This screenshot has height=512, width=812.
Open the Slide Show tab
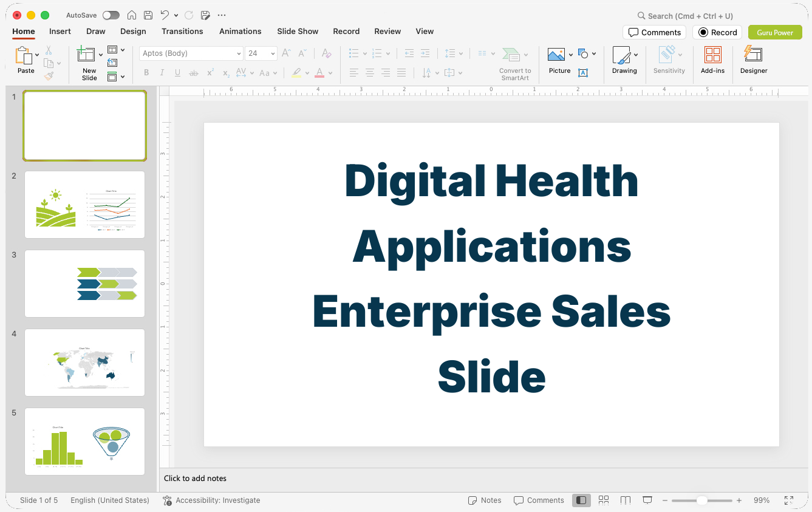[x=298, y=31]
